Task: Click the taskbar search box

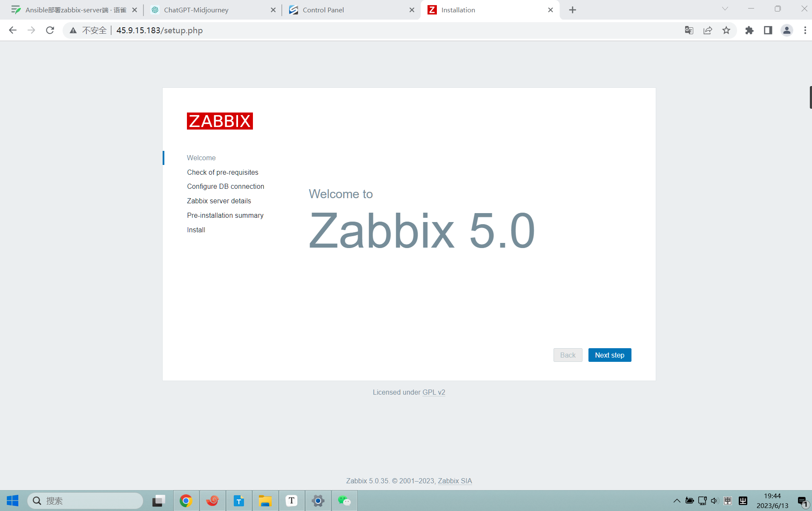Action: coord(85,501)
